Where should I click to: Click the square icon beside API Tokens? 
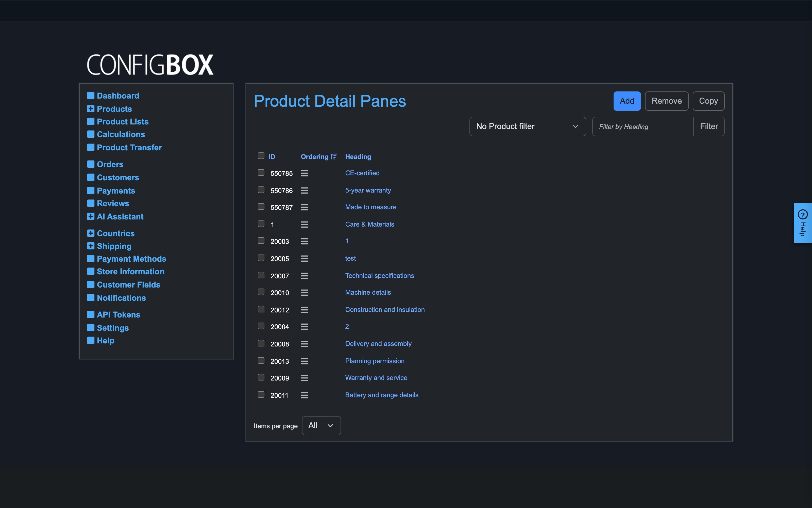91,314
